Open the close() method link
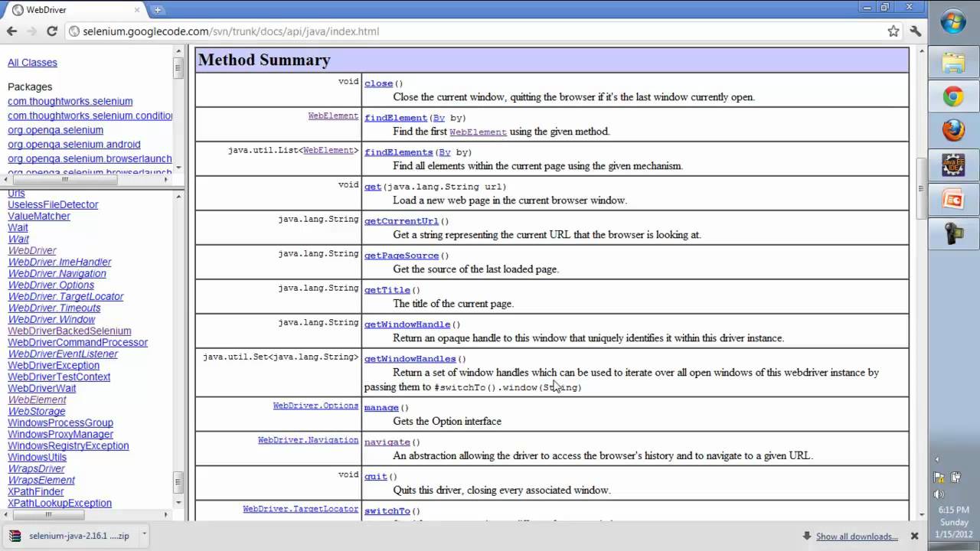Screen dimensions: 980x551 378,83
